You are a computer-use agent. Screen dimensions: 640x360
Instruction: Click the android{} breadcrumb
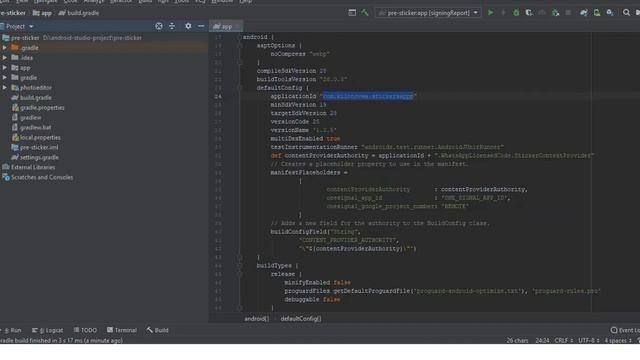(256, 319)
